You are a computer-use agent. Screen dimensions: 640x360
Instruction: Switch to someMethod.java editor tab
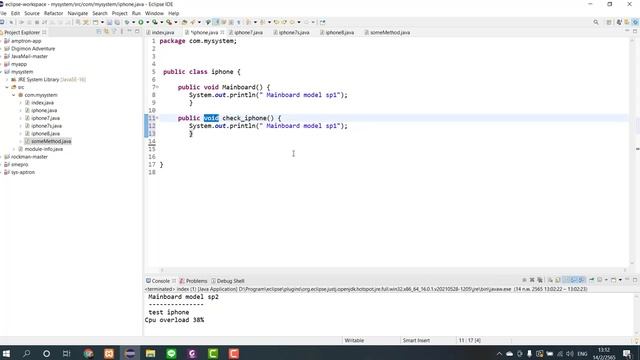pyautogui.click(x=389, y=32)
